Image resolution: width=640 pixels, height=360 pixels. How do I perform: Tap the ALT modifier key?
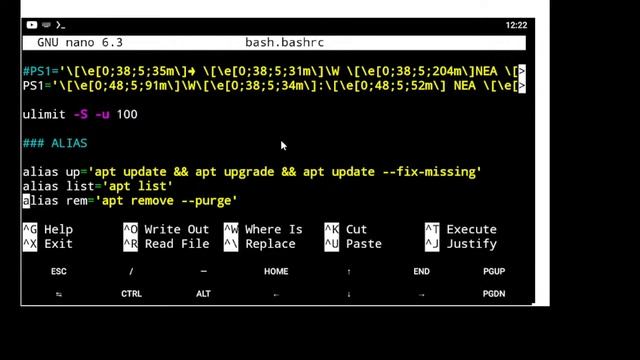tap(203, 294)
